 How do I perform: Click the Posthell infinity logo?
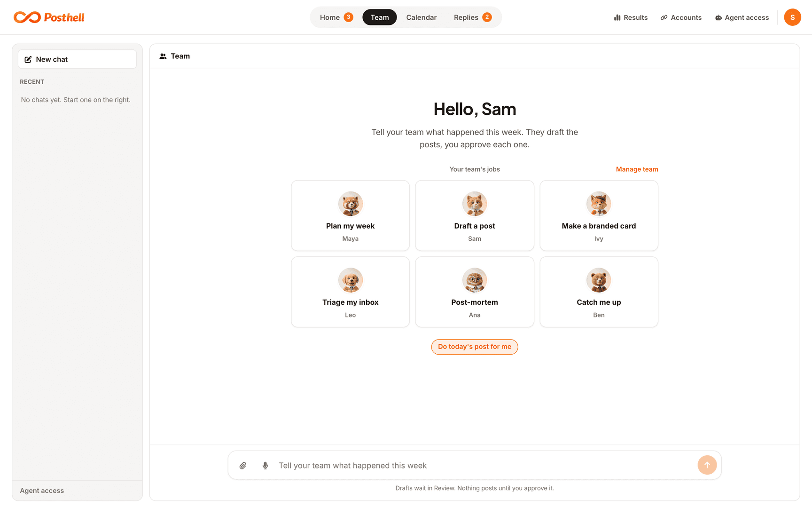pyautogui.click(x=27, y=17)
